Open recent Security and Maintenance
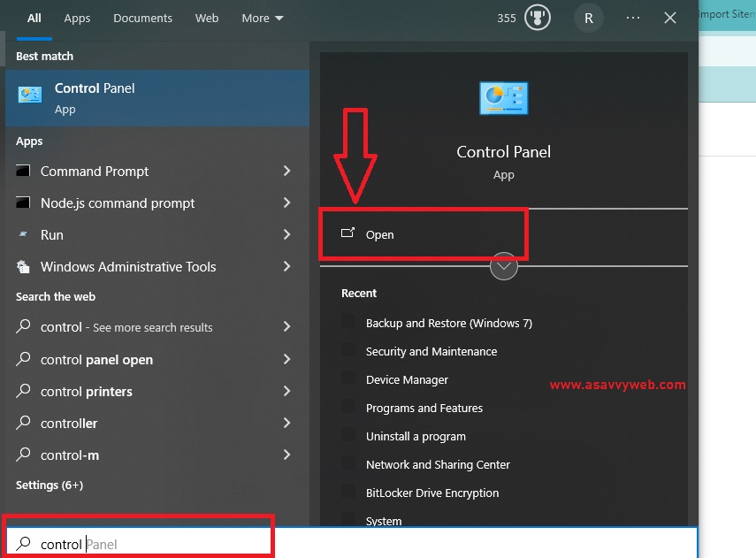 pos(431,352)
